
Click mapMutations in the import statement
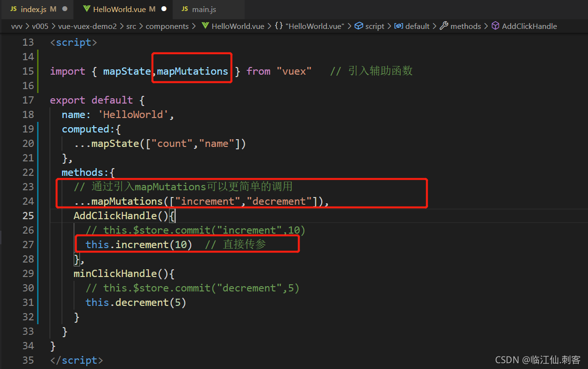(193, 71)
